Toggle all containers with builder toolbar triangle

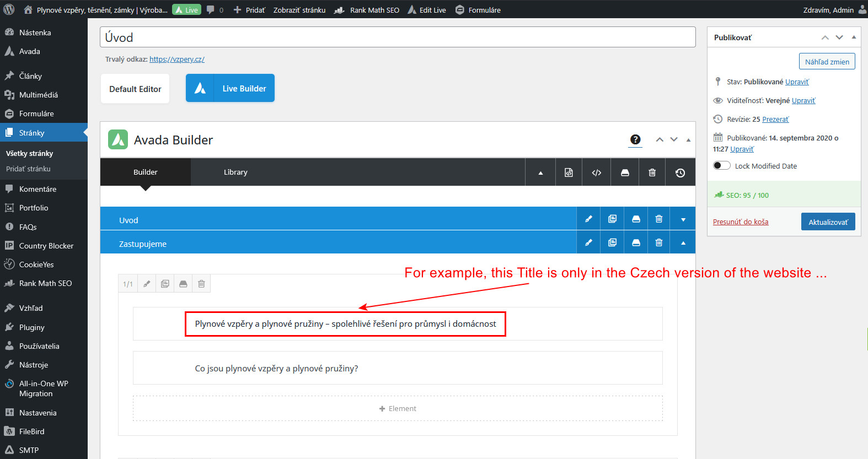point(540,172)
